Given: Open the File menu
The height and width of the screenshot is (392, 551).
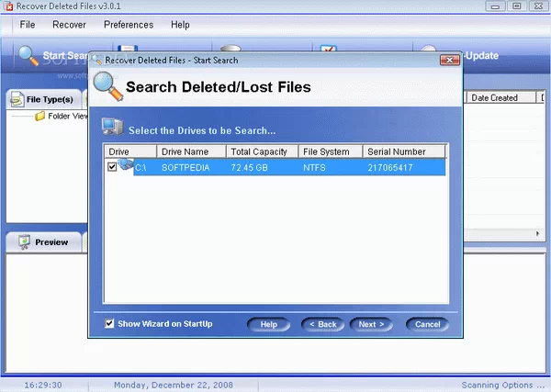Looking at the screenshot, I should pos(28,25).
